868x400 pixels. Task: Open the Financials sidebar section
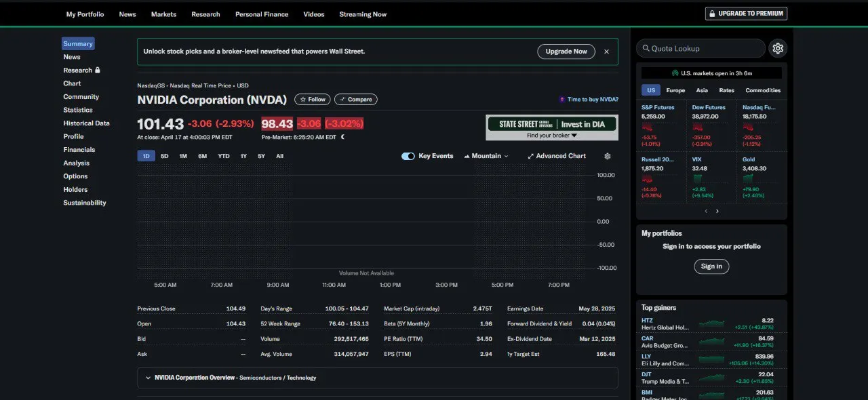click(x=79, y=150)
